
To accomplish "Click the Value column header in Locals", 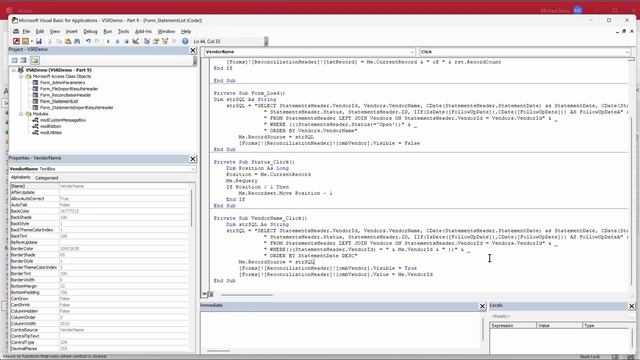I will pos(559,326).
